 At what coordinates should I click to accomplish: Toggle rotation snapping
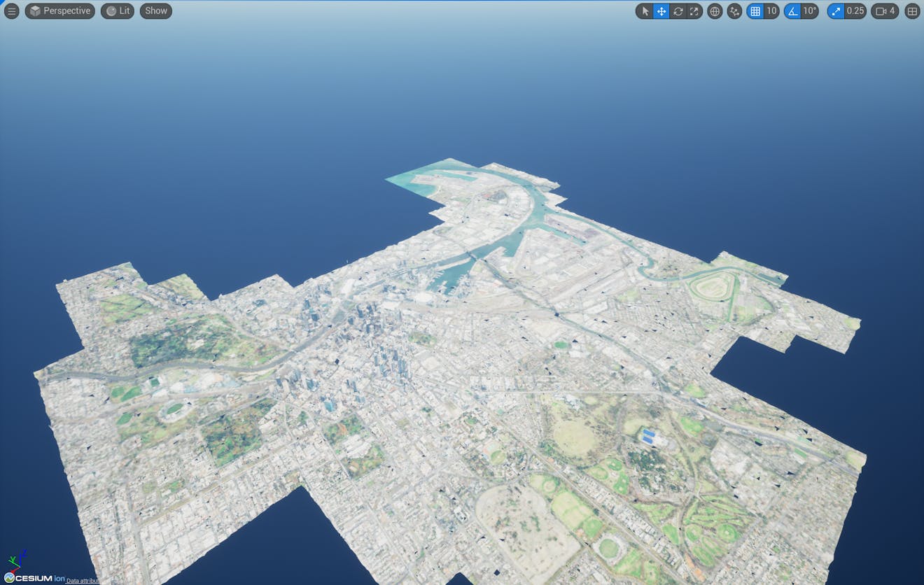click(794, 10)
